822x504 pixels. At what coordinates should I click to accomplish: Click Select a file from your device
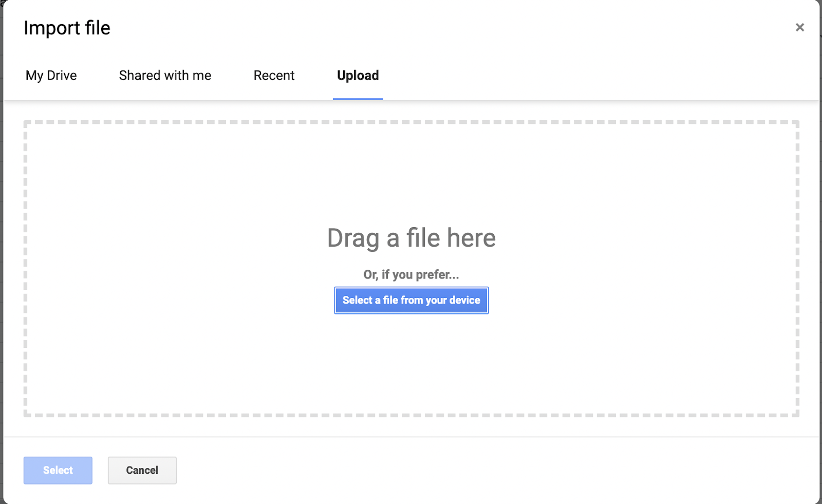pos(412,301)
